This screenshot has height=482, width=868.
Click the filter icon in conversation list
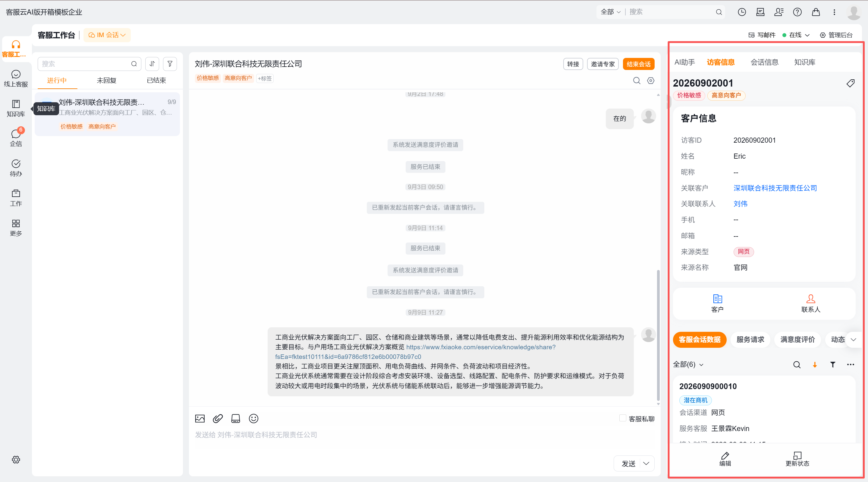(170, 64)
